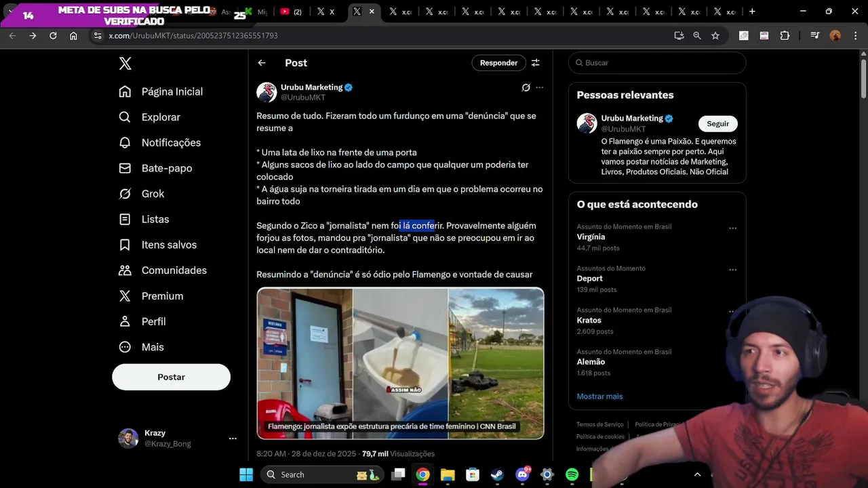Viewport: 868px width, 488px height.
Task: Open the media control icon in toolbar
Action: (815, 36)
